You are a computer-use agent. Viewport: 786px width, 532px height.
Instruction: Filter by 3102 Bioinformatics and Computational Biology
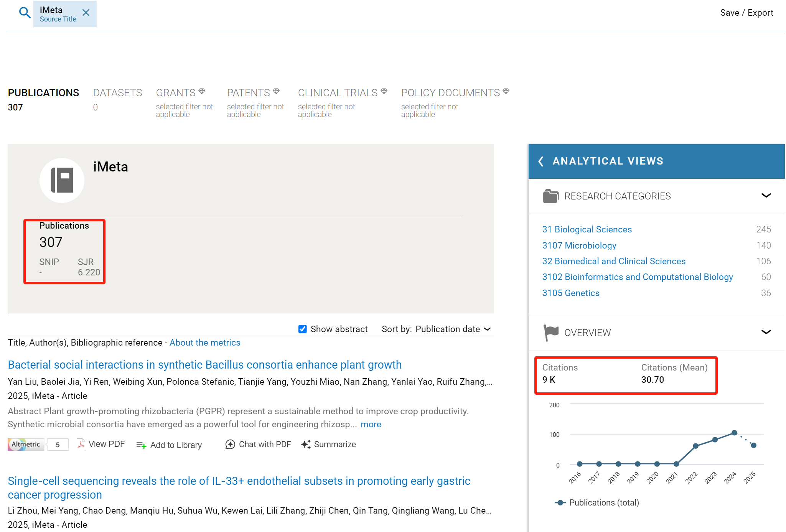[x=638, y=277]
